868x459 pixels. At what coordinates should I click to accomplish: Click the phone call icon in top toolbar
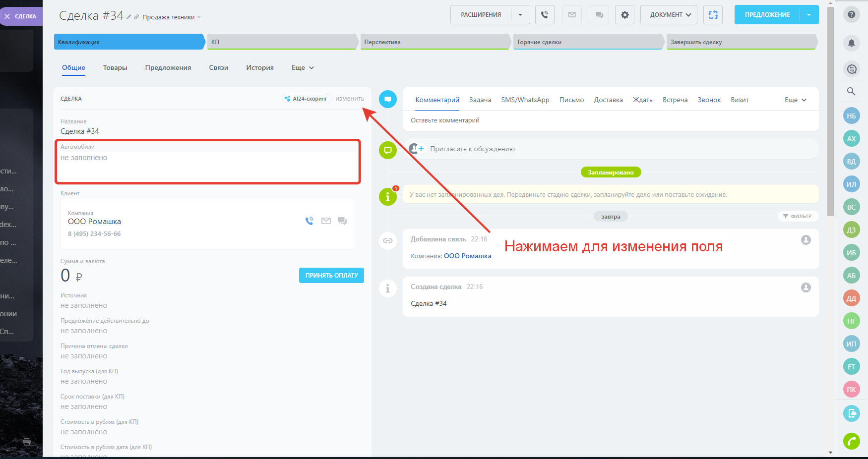coord(545,15)
